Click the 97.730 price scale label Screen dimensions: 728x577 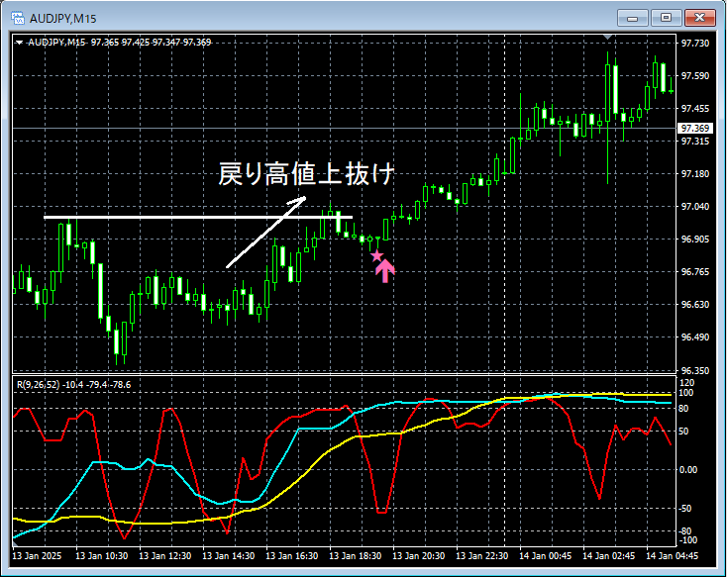pyautogui.click(x=695, y=44)
